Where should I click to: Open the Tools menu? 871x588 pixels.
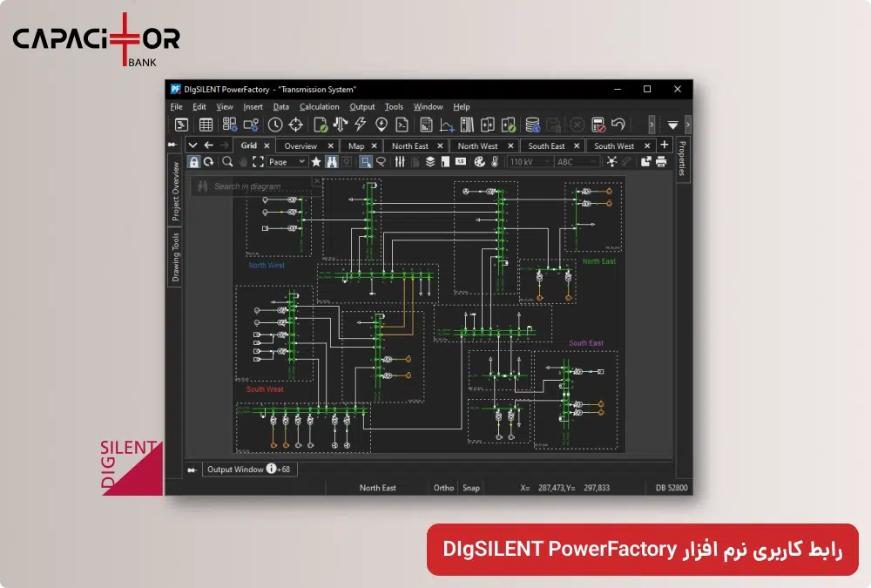[394, 106]
